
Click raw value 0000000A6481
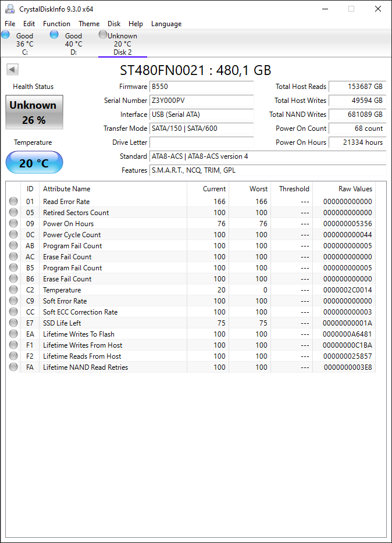coord(348,334)
